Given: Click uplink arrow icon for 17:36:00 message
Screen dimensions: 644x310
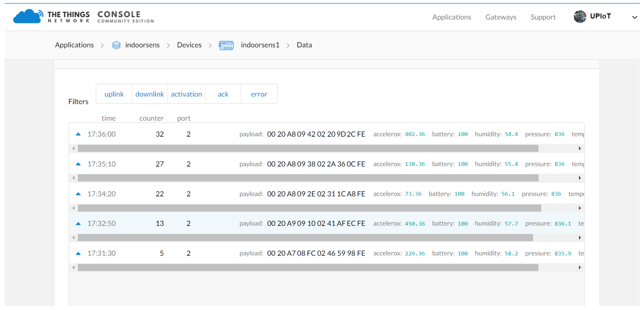Looking at the screenshot, I should coord(78,134).
